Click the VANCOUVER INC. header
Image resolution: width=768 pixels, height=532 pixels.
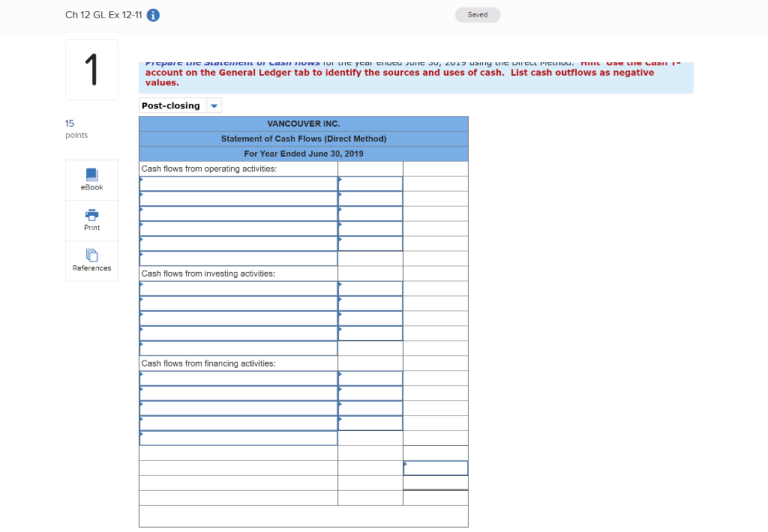pyautogui.click(x=304, y=124)
